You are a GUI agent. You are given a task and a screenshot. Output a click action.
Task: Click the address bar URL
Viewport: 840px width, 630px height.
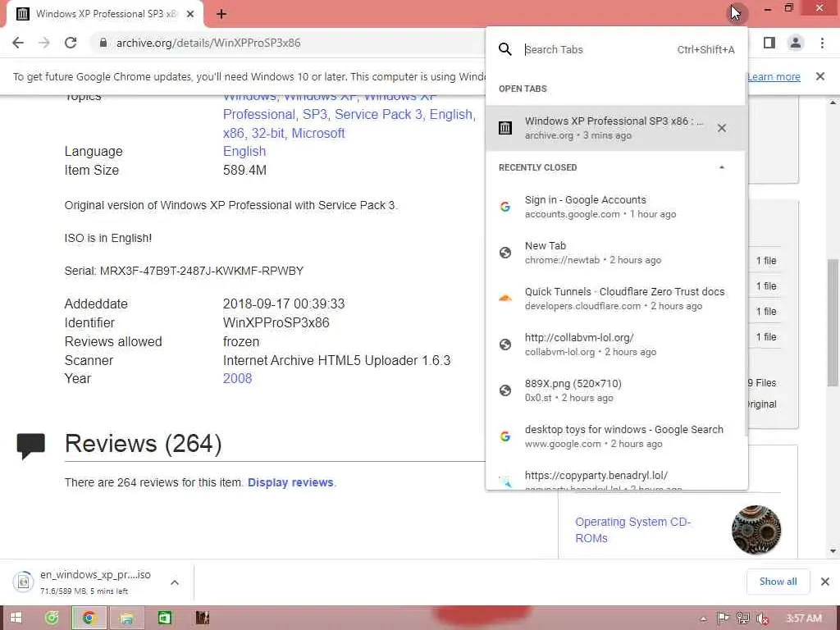pyautogui.click(x=208, y=43)
